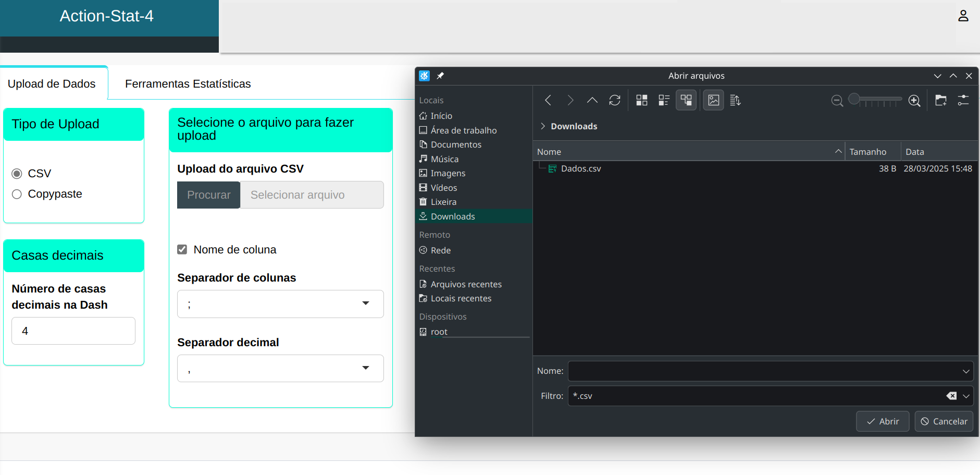Click the user profile icon
Screen dimensions: 980x475
pyautogui.click(x=963, y=16)
